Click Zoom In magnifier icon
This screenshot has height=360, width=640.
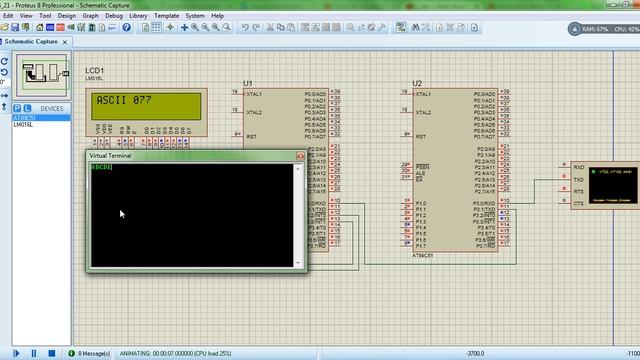(x=195, y=27)
